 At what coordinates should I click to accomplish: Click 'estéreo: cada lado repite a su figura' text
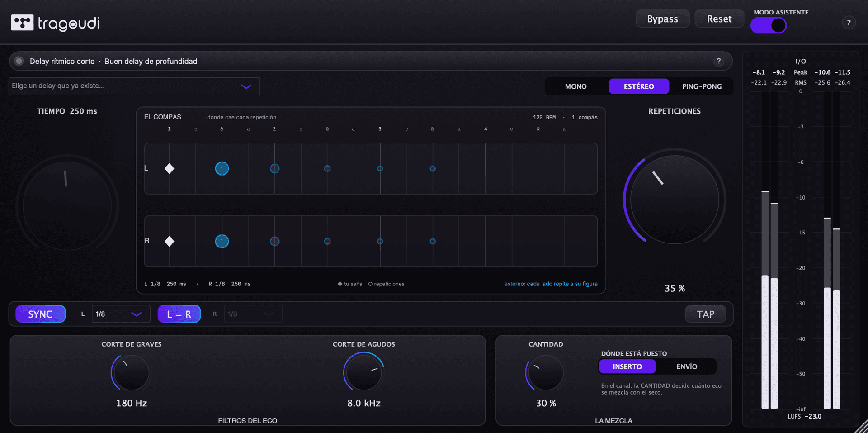tap(551, 284)
